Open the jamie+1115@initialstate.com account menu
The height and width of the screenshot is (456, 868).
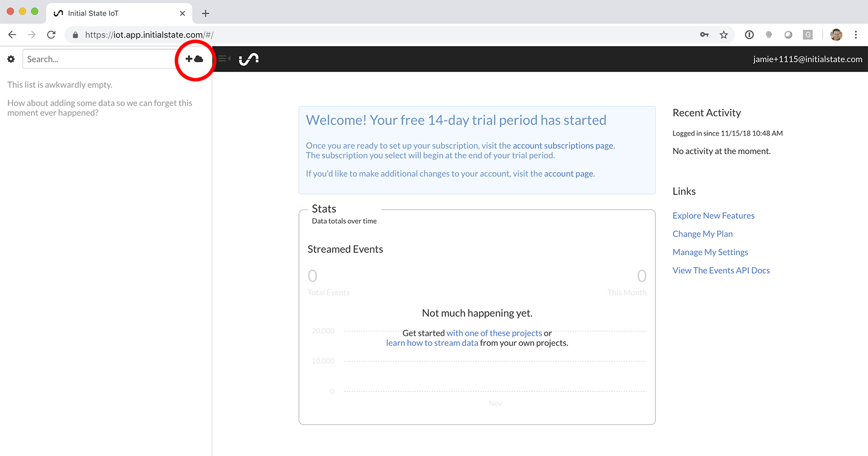[807, 59]
